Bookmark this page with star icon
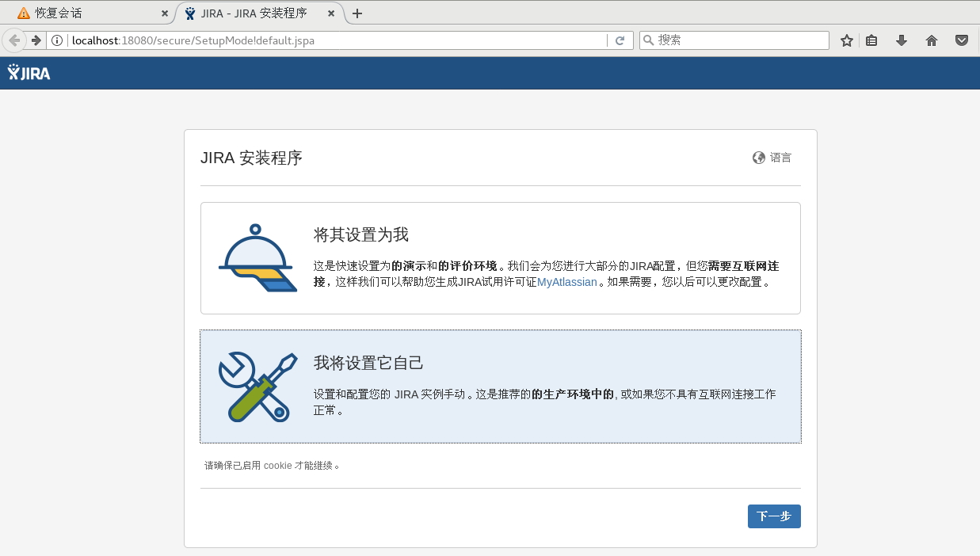The image size is (980, 556). click(x=847, y=40)
